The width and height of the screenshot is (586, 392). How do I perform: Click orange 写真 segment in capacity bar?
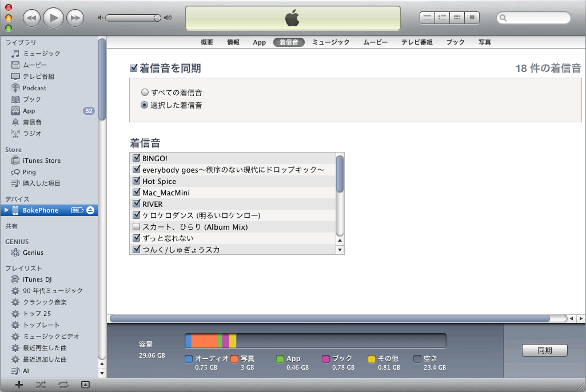205,341
